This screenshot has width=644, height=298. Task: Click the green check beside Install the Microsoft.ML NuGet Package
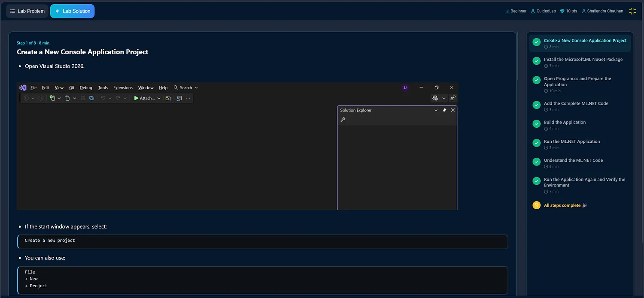pos(536,61)
